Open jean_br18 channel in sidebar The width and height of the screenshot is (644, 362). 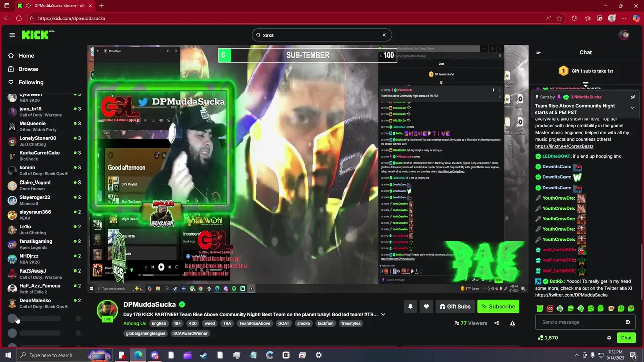click(x=44, y=112)
